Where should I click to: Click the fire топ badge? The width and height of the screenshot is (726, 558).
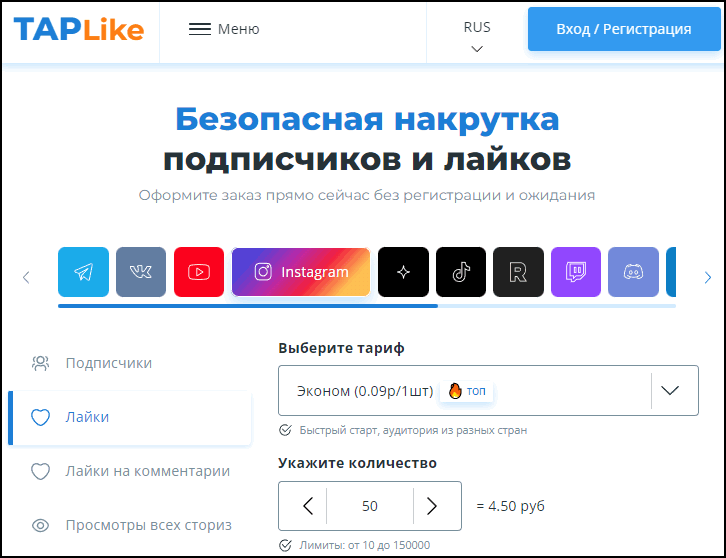(466, 391)
